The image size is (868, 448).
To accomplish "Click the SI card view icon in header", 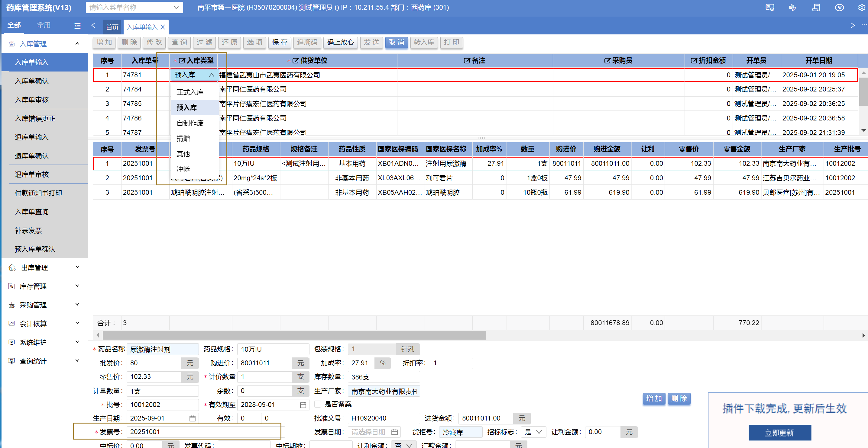I will (x=770, y=8).
